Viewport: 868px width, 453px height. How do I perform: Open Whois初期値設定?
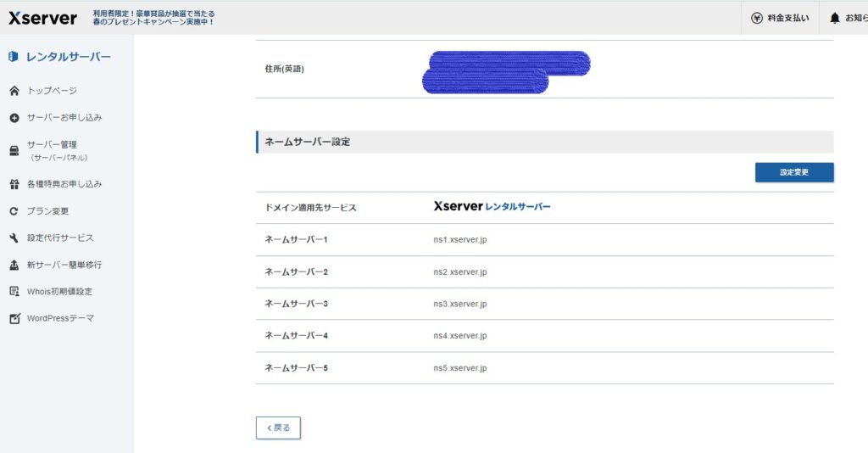click(60, 291)
